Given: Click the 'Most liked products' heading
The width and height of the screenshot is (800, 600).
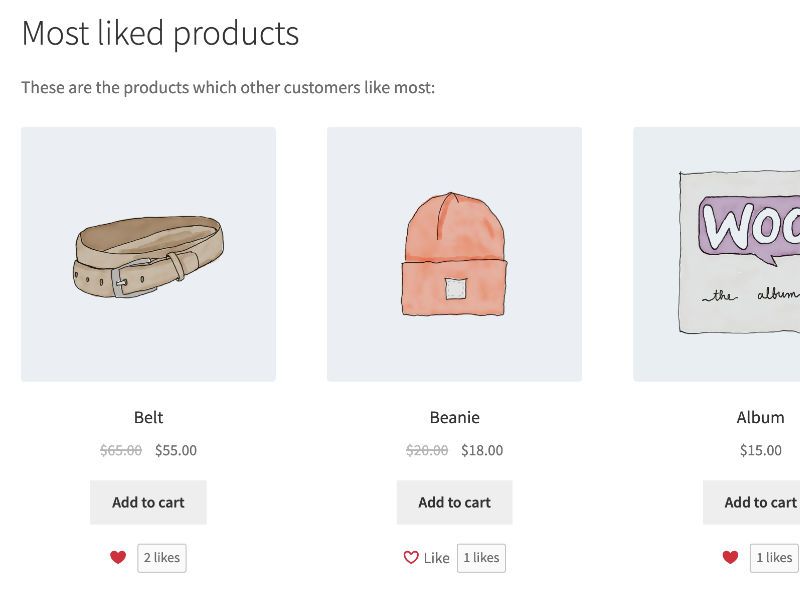Looking at the screenshot, I should pos(160,33).
